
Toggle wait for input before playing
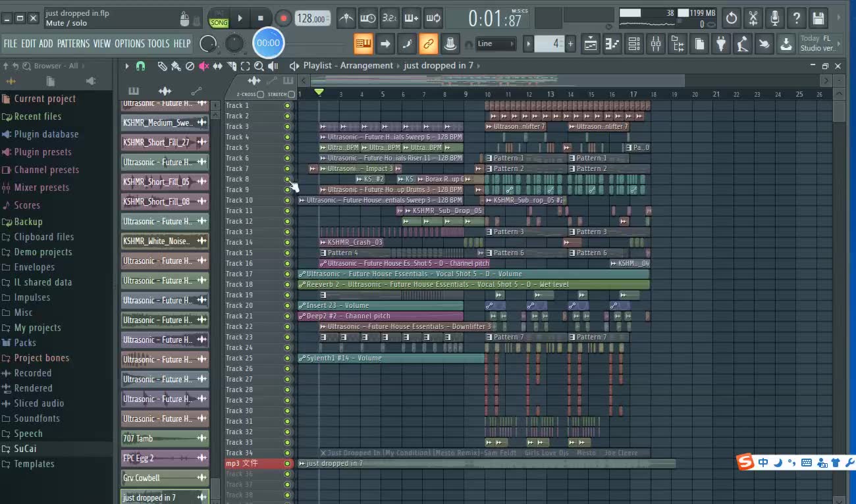pos(368,18)
